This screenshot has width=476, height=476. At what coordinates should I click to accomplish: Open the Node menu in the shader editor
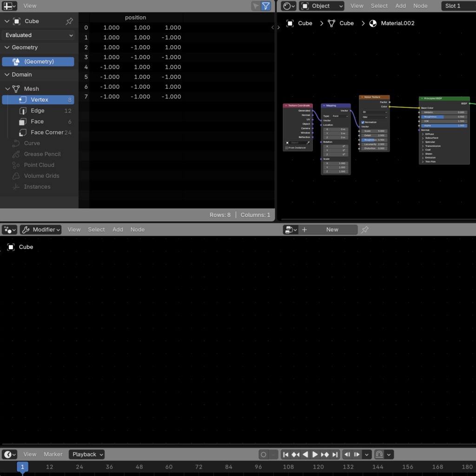click(420, 6)
